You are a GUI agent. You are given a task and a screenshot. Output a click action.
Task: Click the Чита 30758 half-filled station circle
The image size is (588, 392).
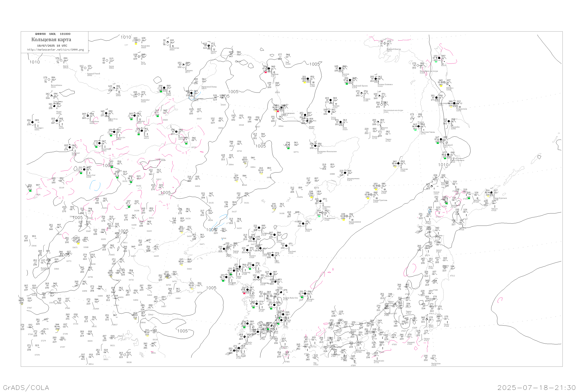tap(139, 56)
